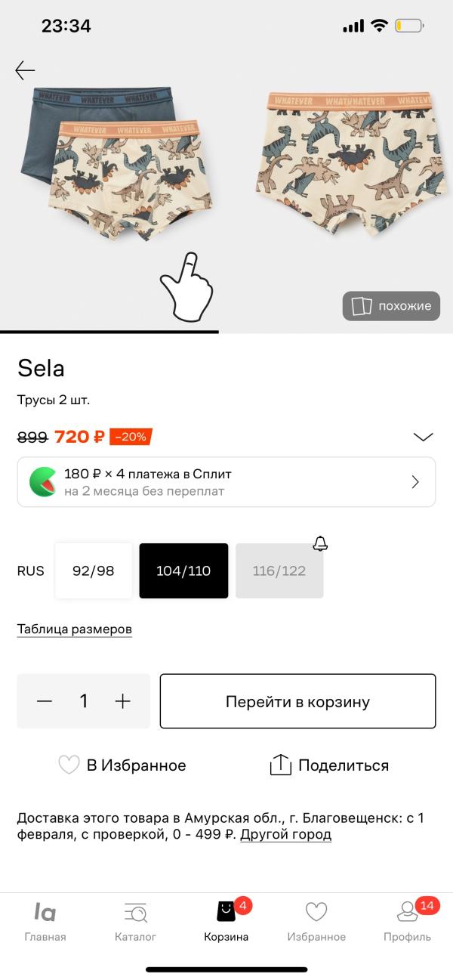Select size 104/110

click(183, 570)
